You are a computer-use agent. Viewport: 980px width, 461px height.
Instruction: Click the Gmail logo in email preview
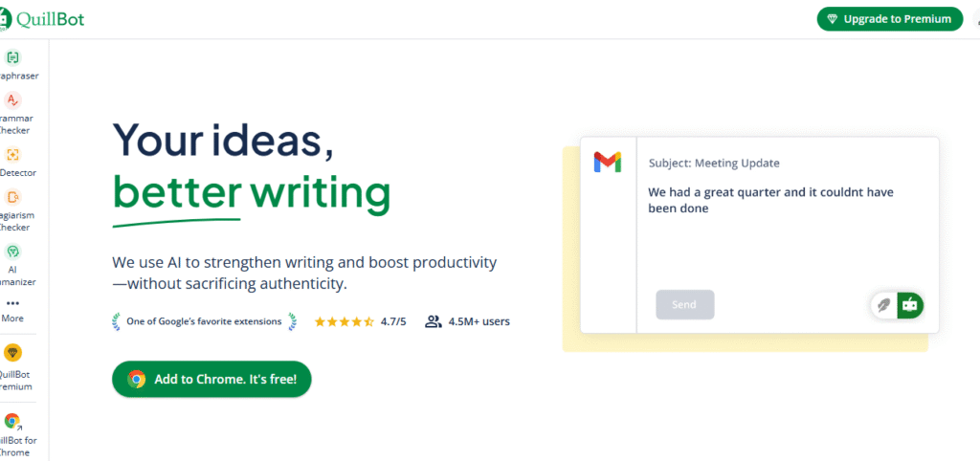608,162
